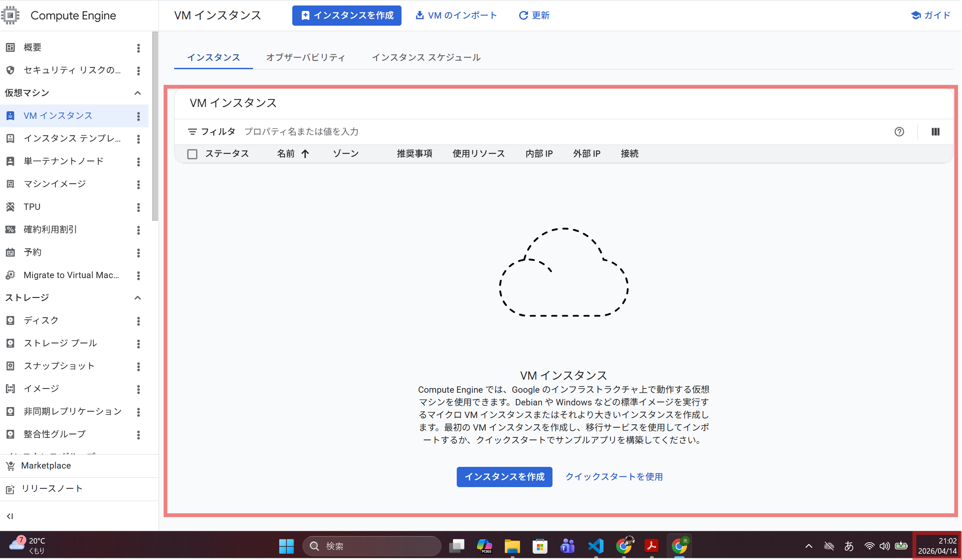Image resolution: width=962 pixels, height=560 pixels.
Task: Collapse the 仮想マシン section
Action: click(x=137, y=93)
